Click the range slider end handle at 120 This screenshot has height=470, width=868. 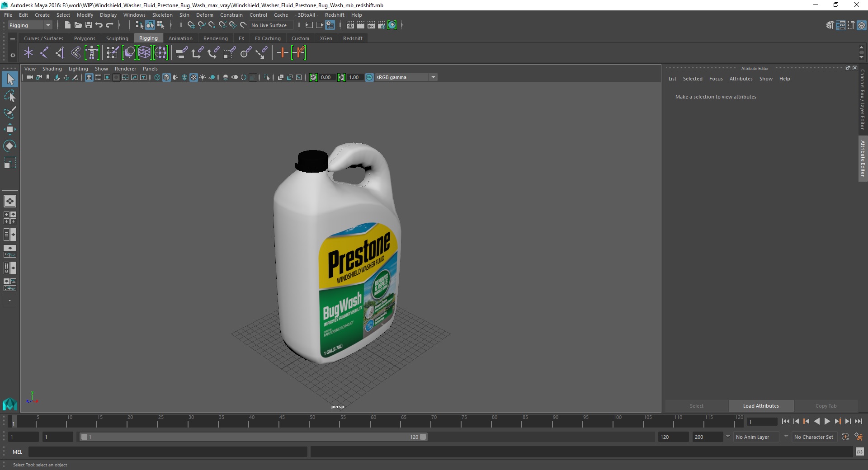tap(423, 437)
